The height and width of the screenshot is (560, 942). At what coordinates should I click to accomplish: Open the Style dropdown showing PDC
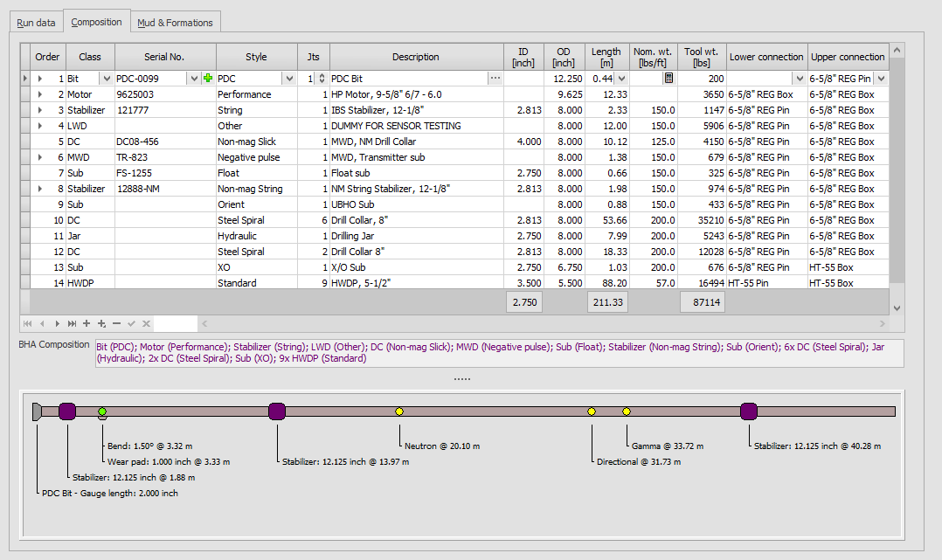[x=289, y=79]
